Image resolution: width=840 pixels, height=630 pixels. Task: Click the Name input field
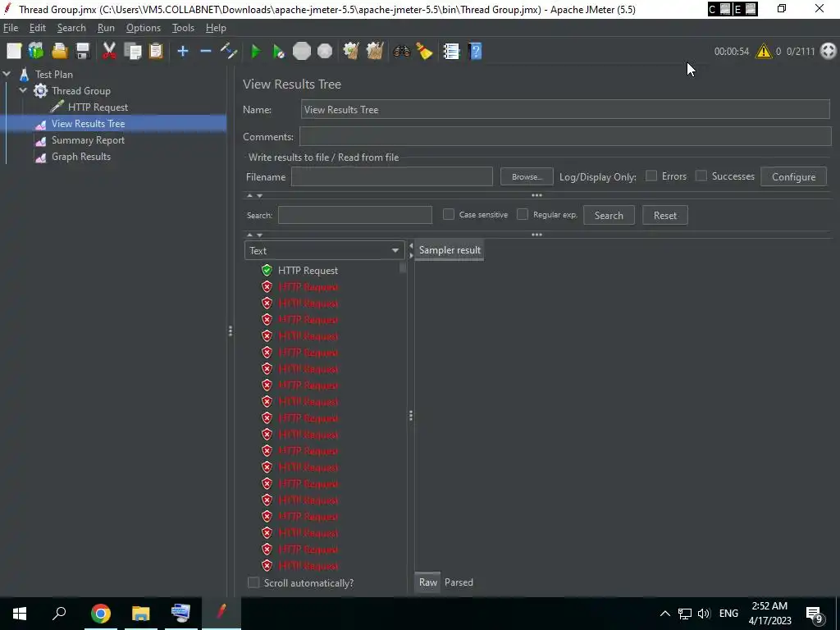(565, 109)
